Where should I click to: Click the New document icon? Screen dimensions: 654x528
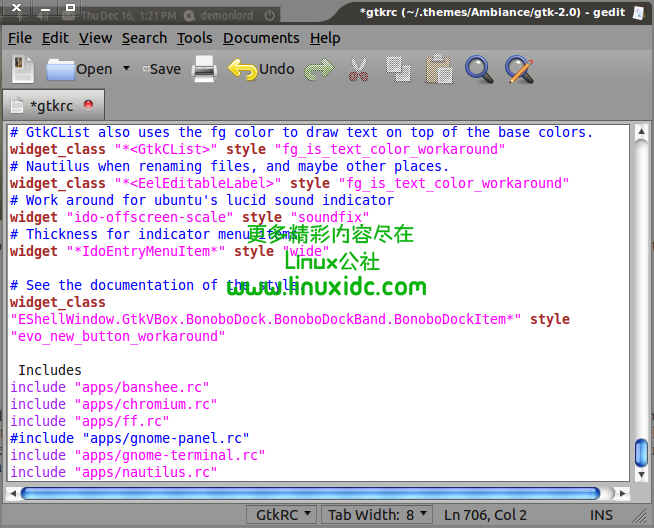coord(23,69)
